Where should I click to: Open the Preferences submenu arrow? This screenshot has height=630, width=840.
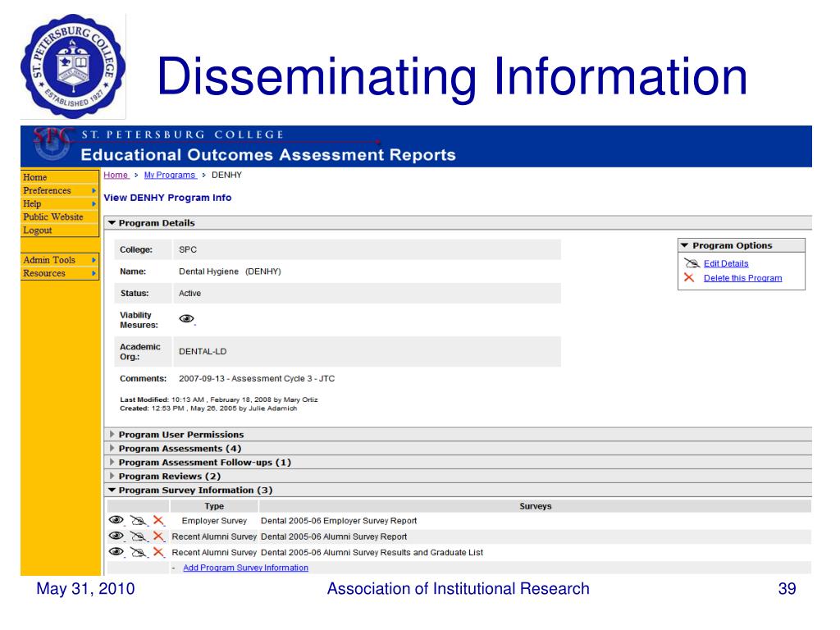94,190
